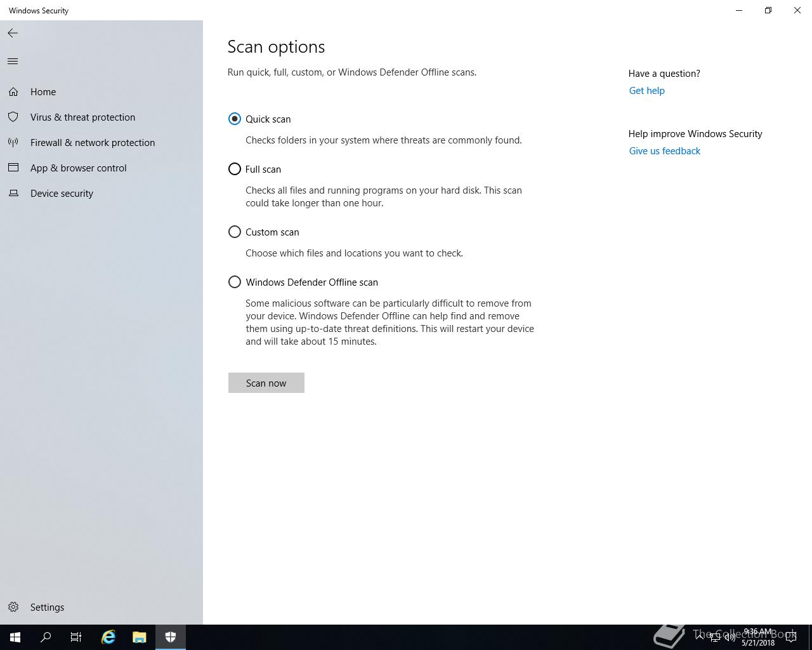The width and height of the screenshot is (812, 650).
Task: Click the Device security laptop icon
Action: pos(13,193)
